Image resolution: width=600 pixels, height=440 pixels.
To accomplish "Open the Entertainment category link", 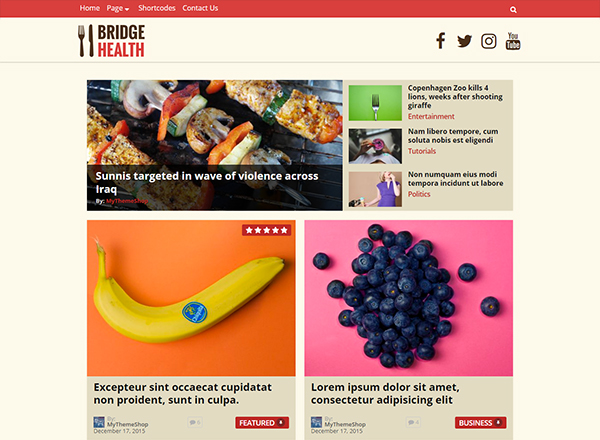I will pos(431,116).
